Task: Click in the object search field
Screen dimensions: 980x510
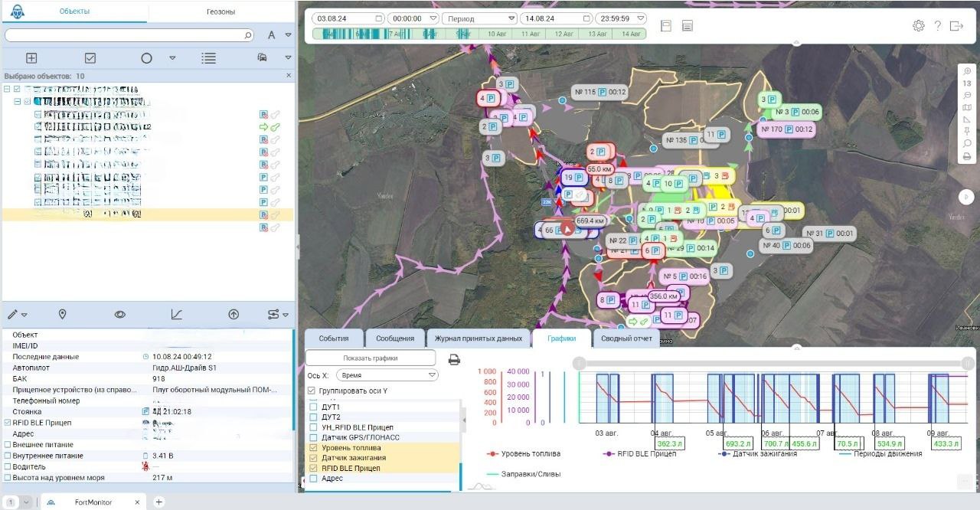Action: tap(129, 35)
